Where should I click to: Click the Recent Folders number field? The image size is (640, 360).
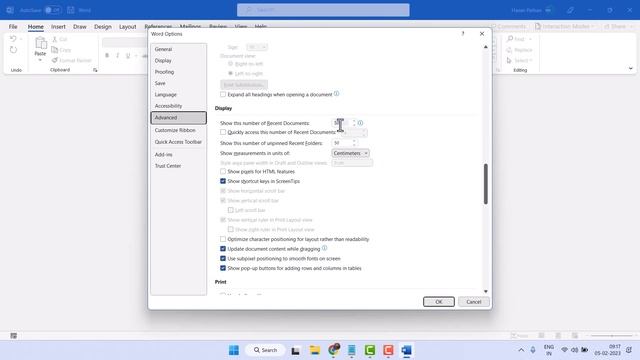pos(342,143)
